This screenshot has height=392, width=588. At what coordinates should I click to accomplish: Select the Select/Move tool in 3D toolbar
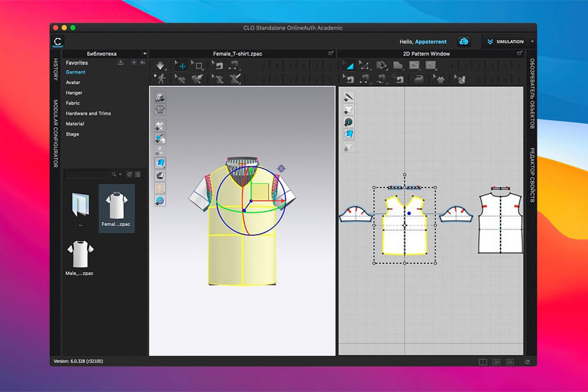click(182, 65)
